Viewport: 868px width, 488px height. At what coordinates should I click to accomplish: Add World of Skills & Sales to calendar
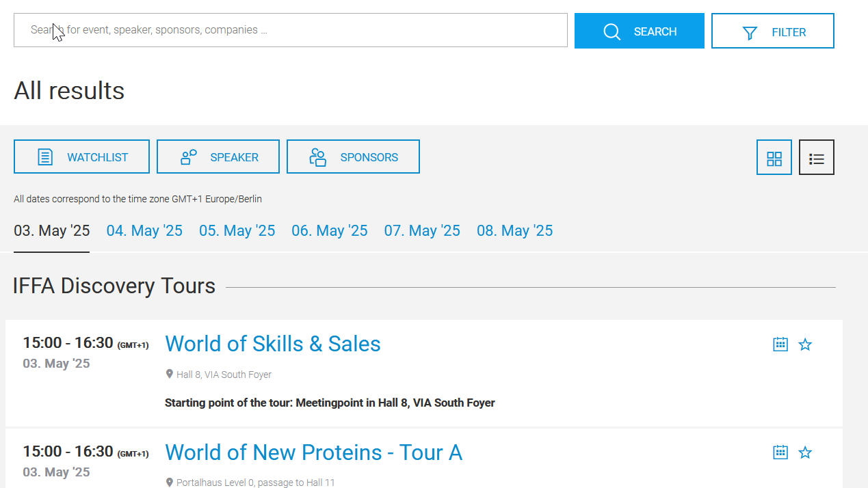(780, 344)
